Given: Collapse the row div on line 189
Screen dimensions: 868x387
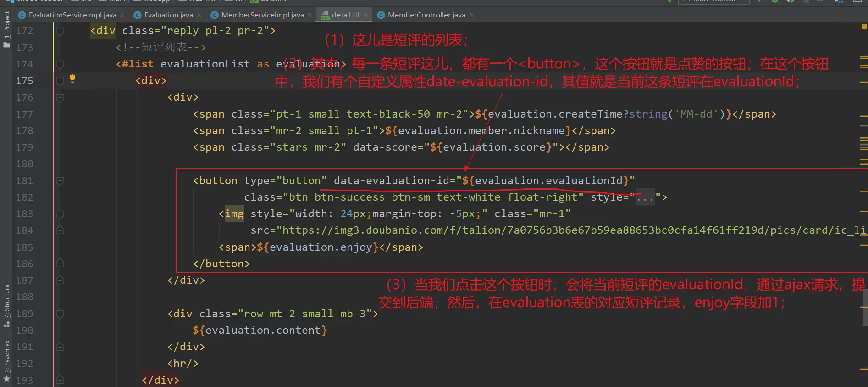Looking at the screenshot, I should coord(60,314).
